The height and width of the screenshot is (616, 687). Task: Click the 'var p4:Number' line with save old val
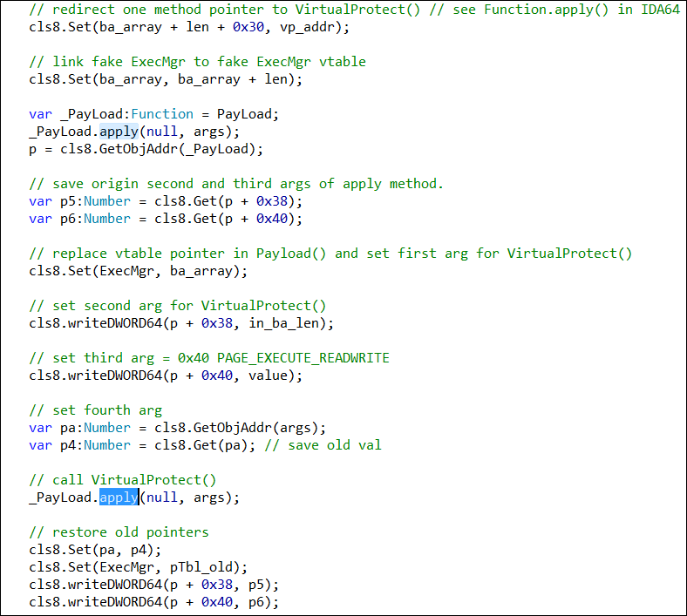(205, 445)
